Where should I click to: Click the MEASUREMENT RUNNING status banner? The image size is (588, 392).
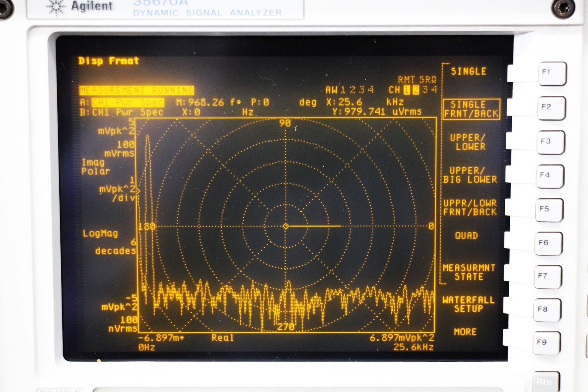137,90
